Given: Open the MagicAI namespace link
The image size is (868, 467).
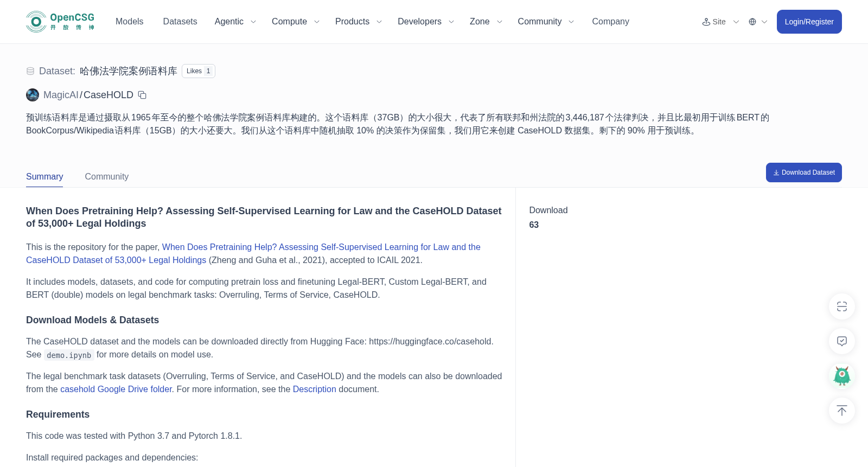Looking at the screenshot, I should click(61, 95).
